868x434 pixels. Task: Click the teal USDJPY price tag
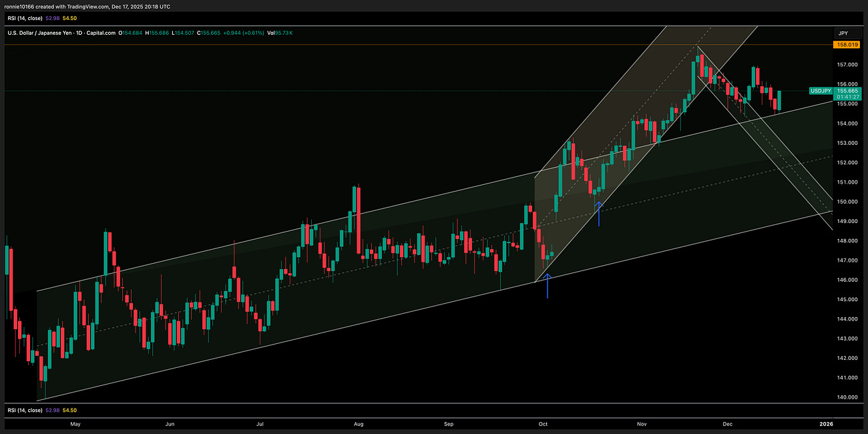820,91
